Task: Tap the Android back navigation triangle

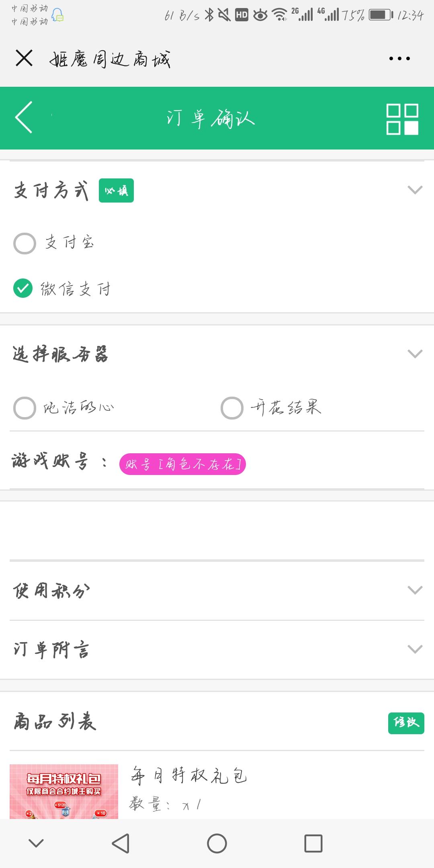Action: tap(121, 843)
